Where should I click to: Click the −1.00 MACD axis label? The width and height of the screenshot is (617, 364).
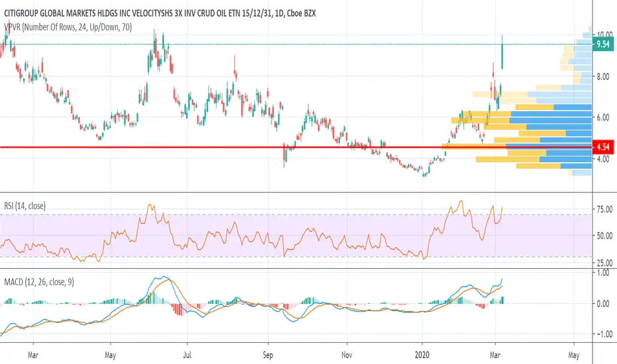(x=604, y=334)
